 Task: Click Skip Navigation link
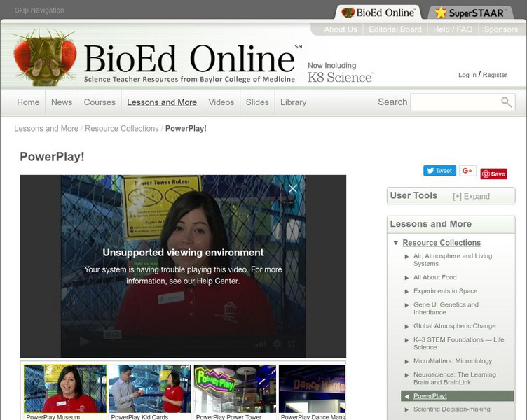coord(39,10)
